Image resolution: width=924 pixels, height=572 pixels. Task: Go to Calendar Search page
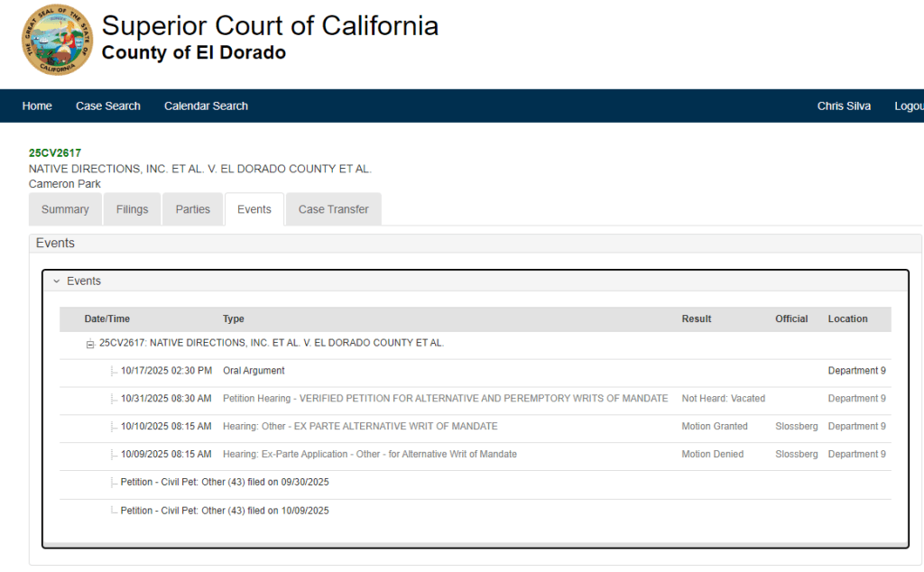206,106
